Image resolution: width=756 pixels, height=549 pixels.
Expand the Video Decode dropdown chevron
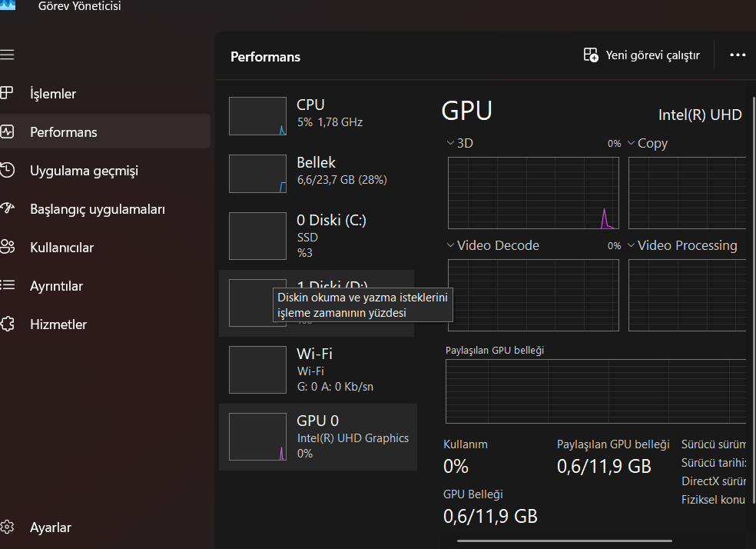pyautogui.click(x=450, y=245)
